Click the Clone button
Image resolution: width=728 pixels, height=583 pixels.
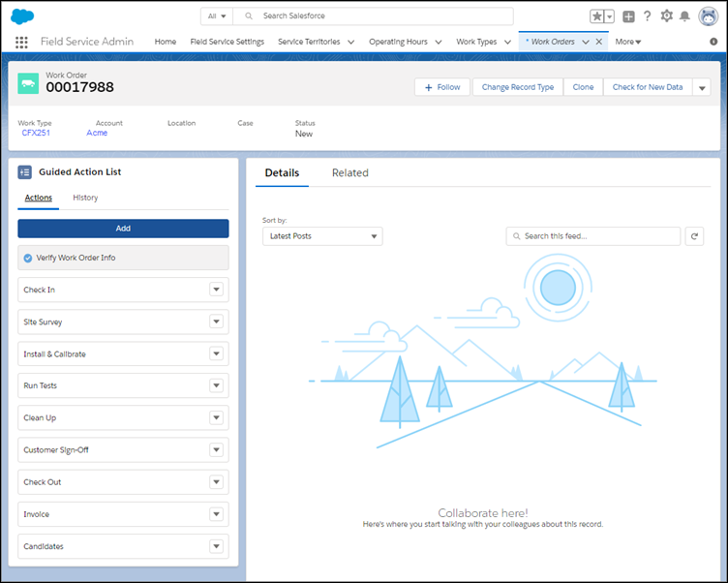pyautogui.click(x=583, y=87)
